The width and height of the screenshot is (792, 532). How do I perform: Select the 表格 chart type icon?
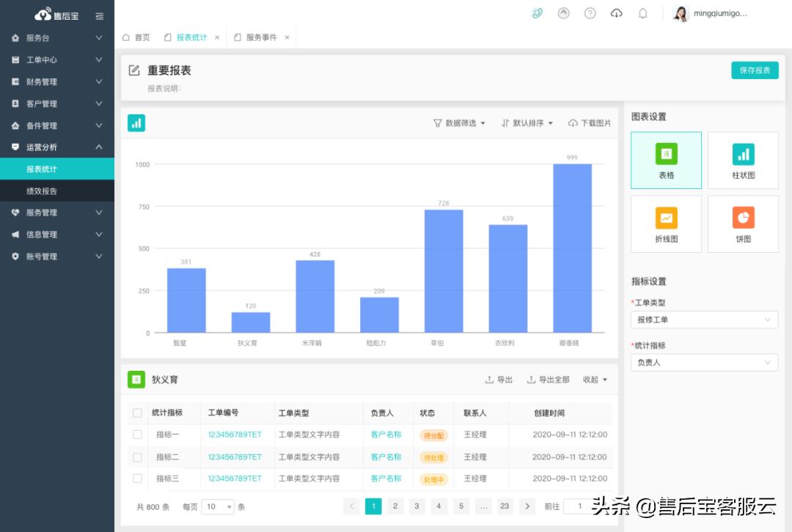click(x=666, y=160)
